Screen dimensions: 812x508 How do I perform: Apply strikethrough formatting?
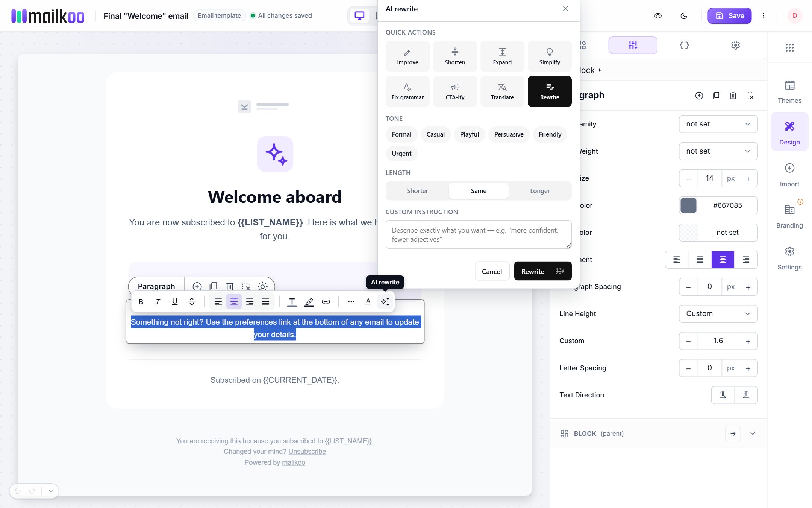tap(192, 301)
